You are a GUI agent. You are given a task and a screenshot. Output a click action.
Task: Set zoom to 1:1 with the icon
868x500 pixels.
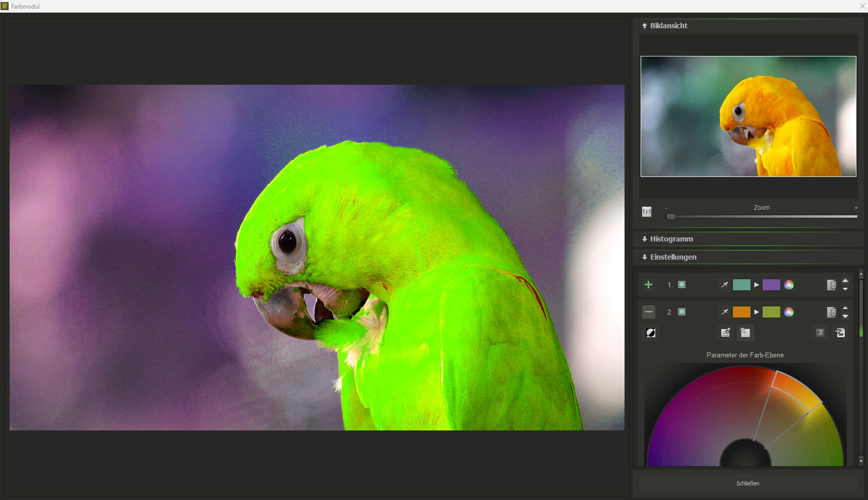pos(647,212)
